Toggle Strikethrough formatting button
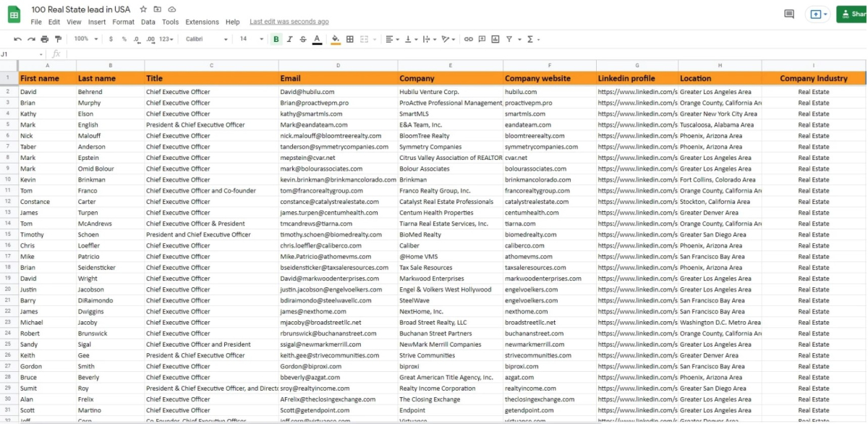868x424 pixels. [x=303, y=39]
